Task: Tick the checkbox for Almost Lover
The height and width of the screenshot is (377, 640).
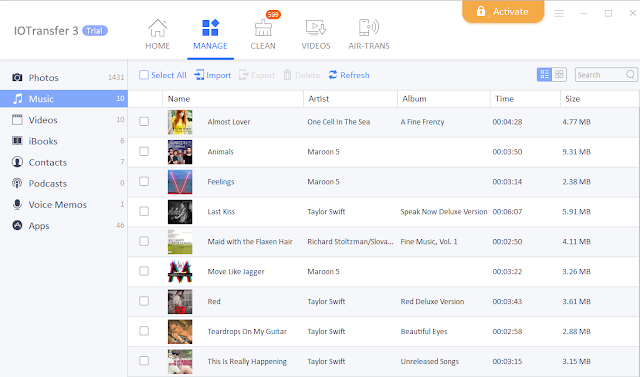Action: pos(144,121)
